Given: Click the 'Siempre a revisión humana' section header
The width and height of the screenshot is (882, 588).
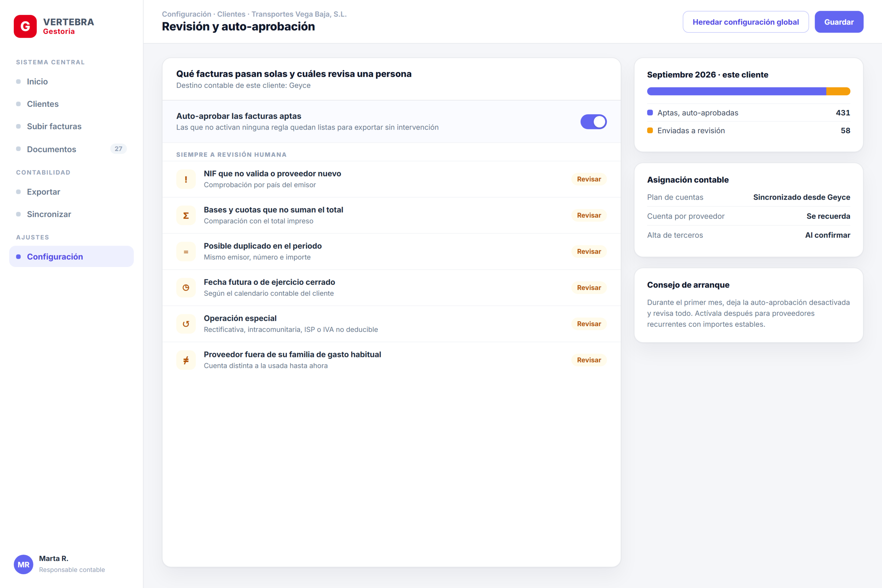Looking at the screenshot, I should (x=232, y=154).
